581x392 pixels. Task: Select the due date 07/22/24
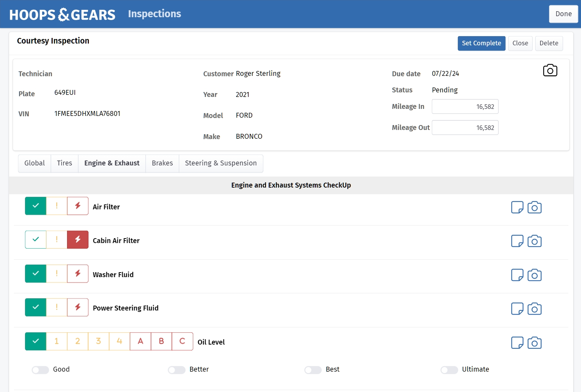(445, 74)
